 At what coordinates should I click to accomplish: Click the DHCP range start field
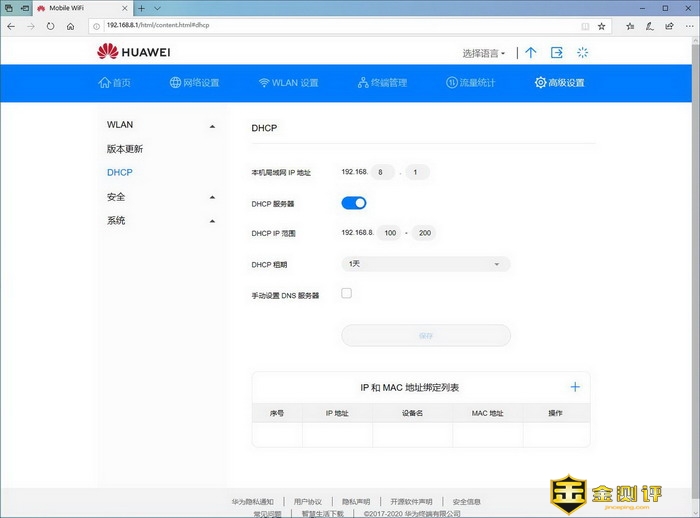coord(389,233)
